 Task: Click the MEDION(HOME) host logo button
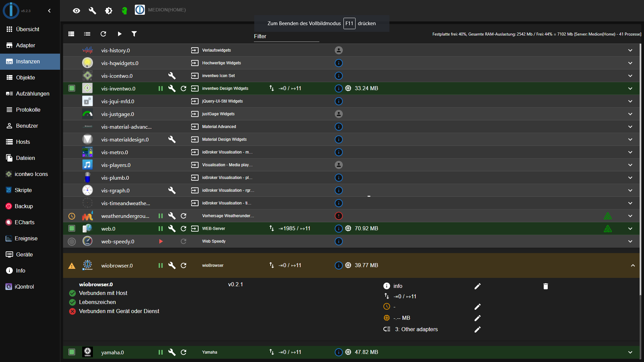(x=140, y=10)
